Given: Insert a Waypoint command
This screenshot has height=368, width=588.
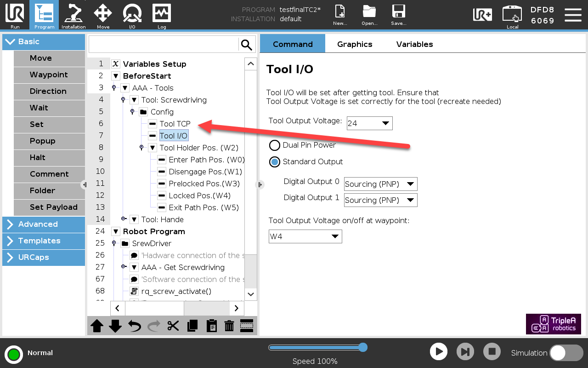Looking at the screenshot, I should [49, 75].
